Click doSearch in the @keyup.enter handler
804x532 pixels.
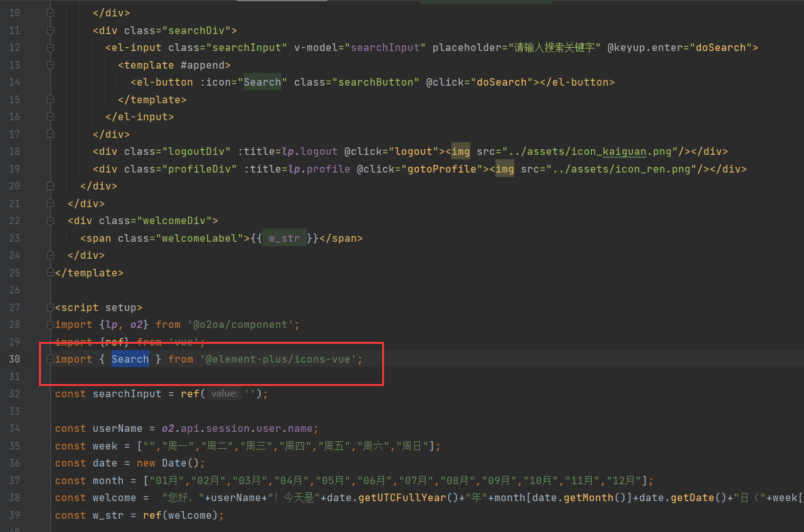pyautogui.click(x=720, y=47)
